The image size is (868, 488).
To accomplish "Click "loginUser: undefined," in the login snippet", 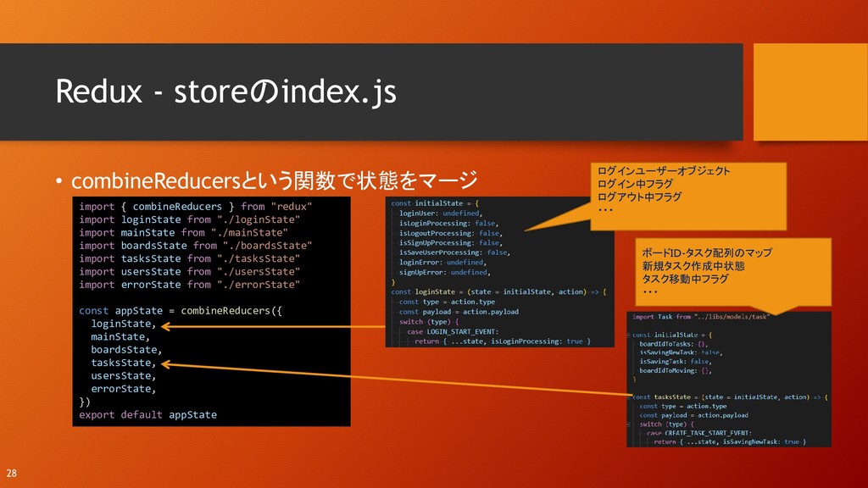I will (x=441, y=213).
